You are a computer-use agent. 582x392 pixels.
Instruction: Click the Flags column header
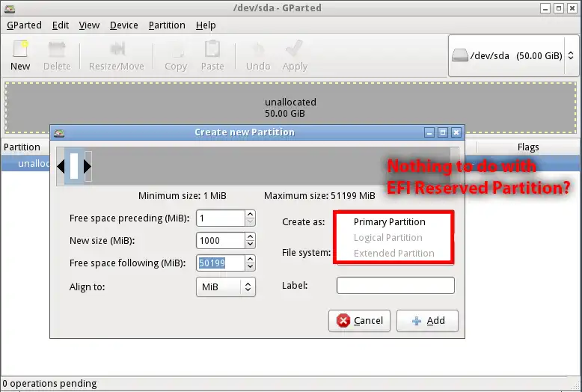[x=528, y=147]
